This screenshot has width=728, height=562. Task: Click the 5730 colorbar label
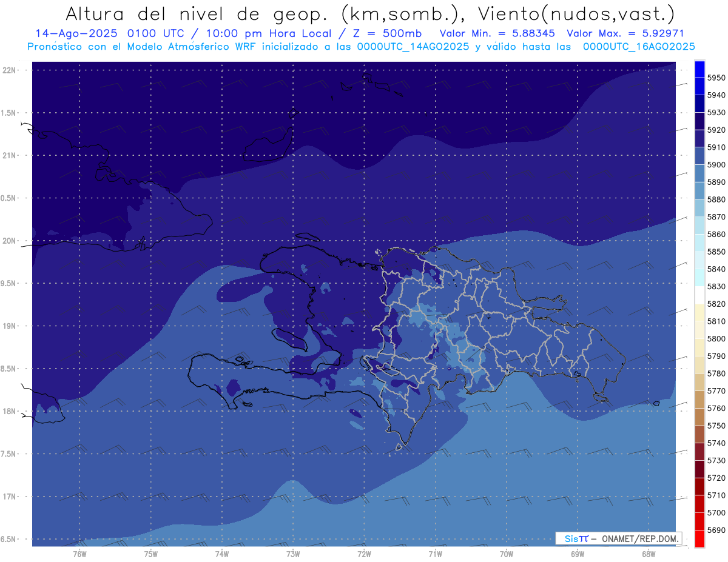[x=716, y=461]
